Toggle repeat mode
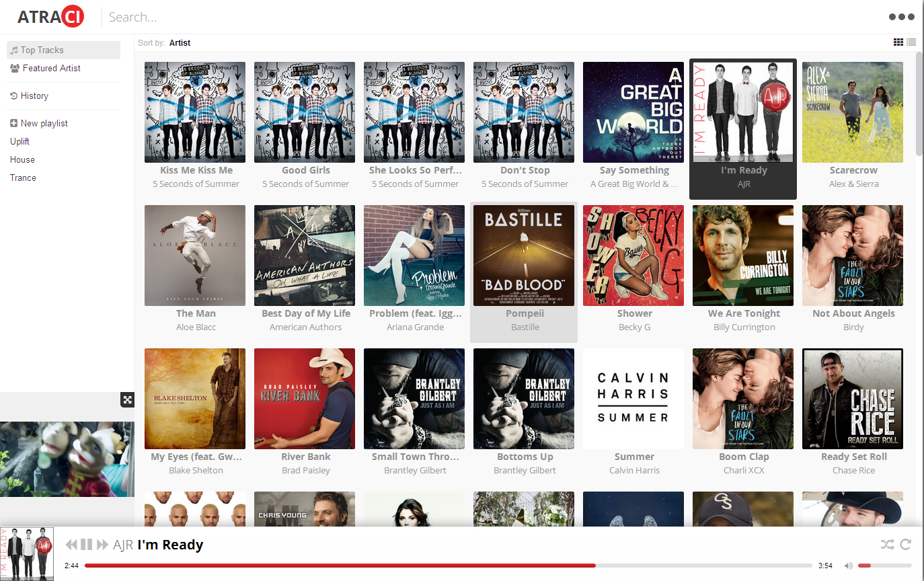Image resolution: width=924 pixels, height=581 pixels. (x=905, y=545)
